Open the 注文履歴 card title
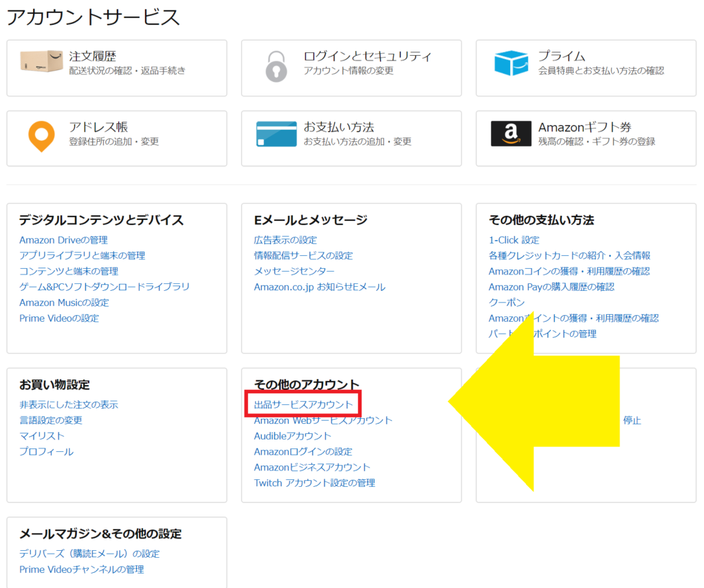This screenshot has height=588, width=704. (93, 56)
